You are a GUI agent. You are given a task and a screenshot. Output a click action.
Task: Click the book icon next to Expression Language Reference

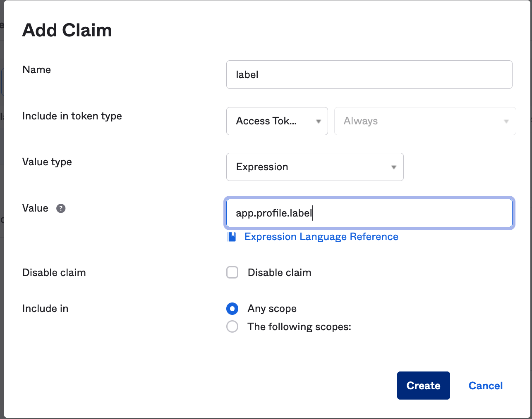coord(232,236)
